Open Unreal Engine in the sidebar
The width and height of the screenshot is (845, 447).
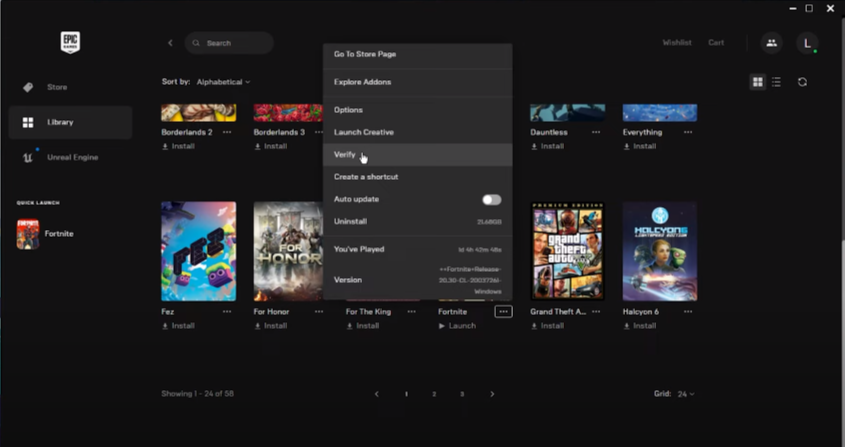point(70,157)
